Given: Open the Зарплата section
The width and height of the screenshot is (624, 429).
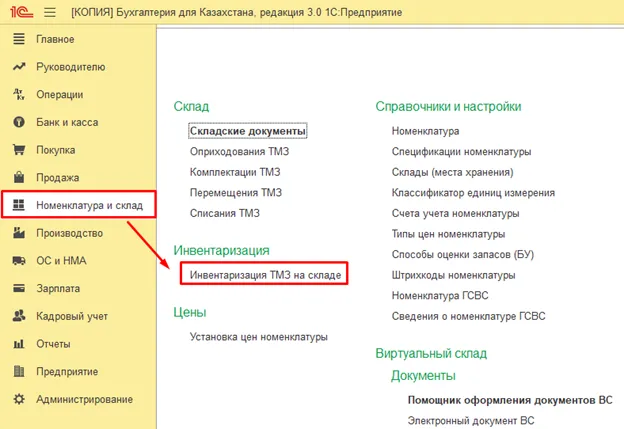Looking at the screenshot, I should [x=58, y=289].
